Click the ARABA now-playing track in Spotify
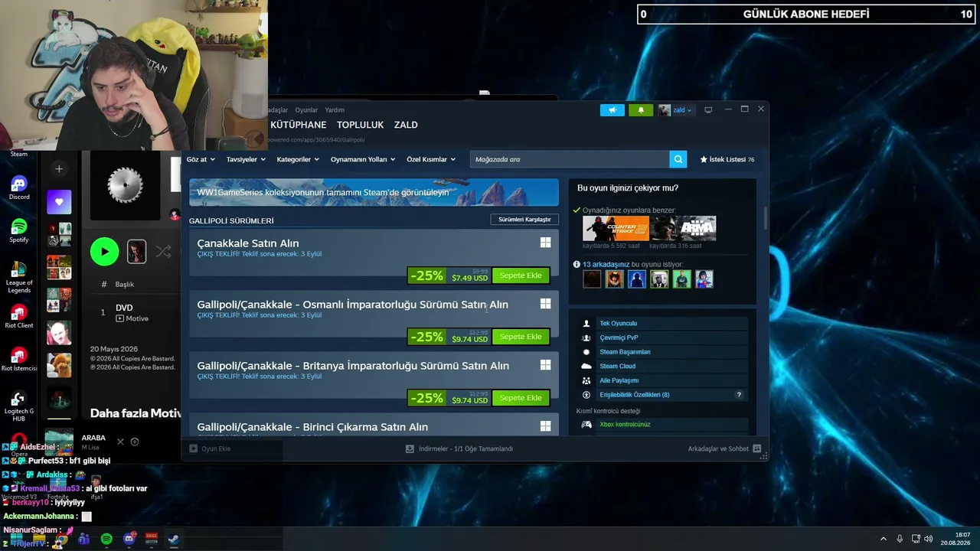 point(93,438)
